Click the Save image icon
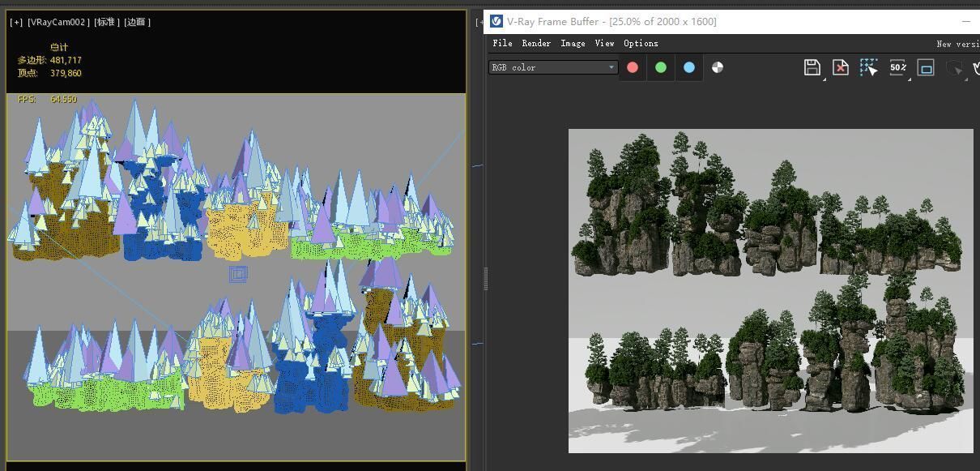The height and width of the screenshot is (471, 980). click(812, 67)
